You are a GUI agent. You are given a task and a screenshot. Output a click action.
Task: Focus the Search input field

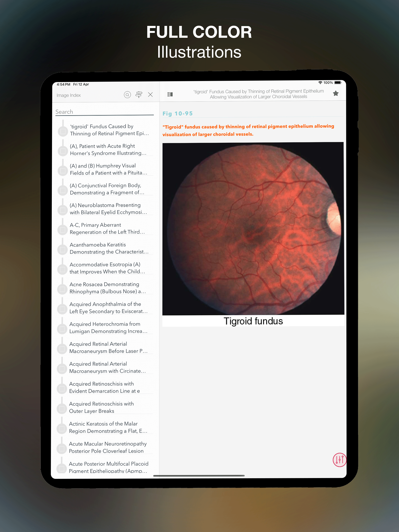104,112
